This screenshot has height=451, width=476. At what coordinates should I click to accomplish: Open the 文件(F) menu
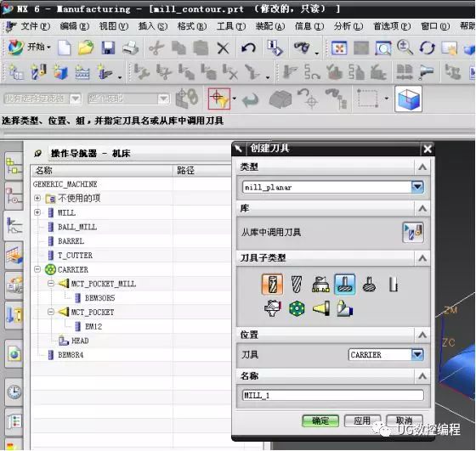[35, 26]
